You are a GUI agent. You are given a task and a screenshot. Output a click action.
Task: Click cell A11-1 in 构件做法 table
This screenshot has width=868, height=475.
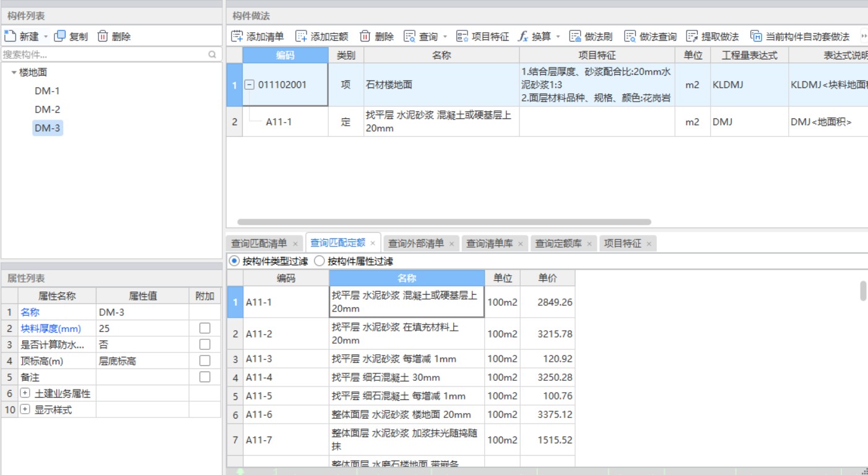(x=285, y=122)
